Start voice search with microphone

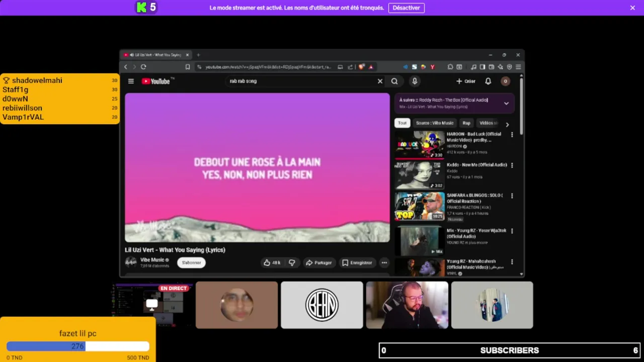[415, 81]
